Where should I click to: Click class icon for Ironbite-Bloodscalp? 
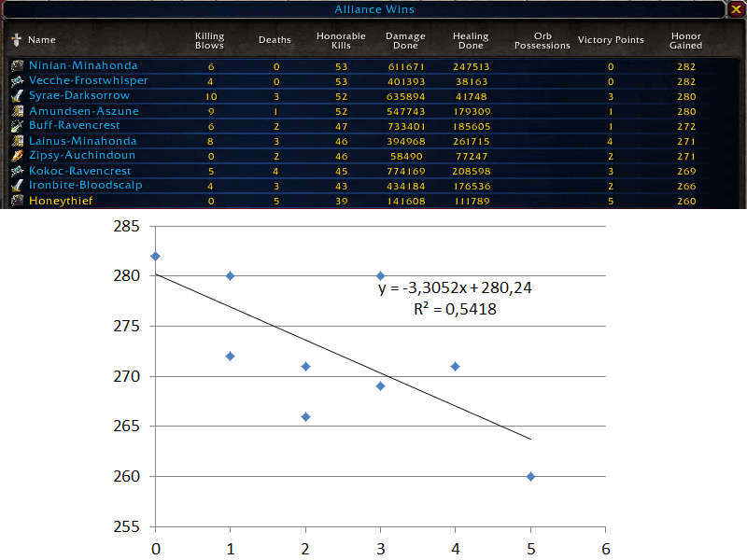click(18, 186)
